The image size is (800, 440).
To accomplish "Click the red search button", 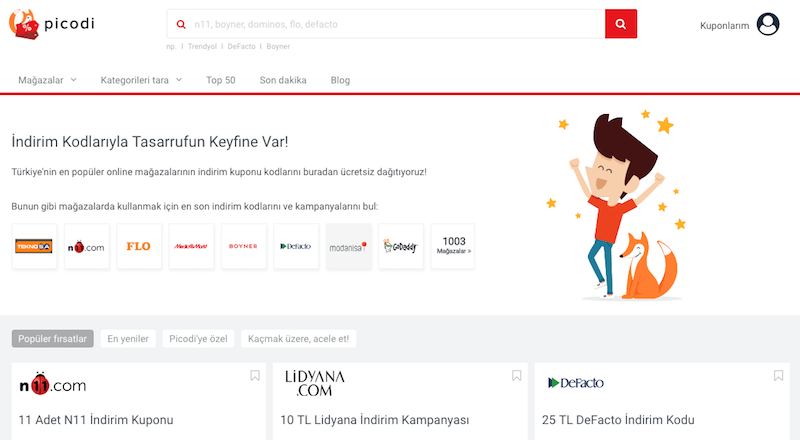I will [x=620, y=24].
